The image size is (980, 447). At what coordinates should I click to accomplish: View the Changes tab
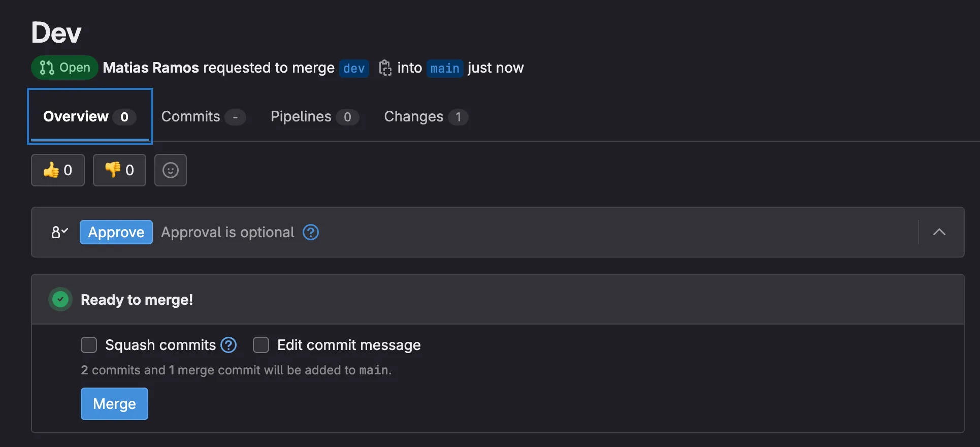click(x=426, y=116)
